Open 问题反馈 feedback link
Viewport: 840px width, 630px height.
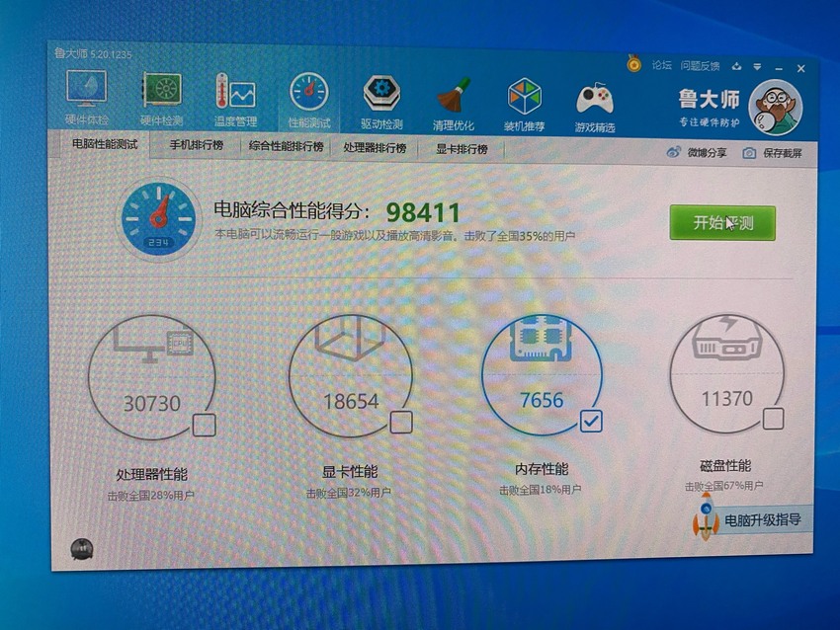coord(700,66)
